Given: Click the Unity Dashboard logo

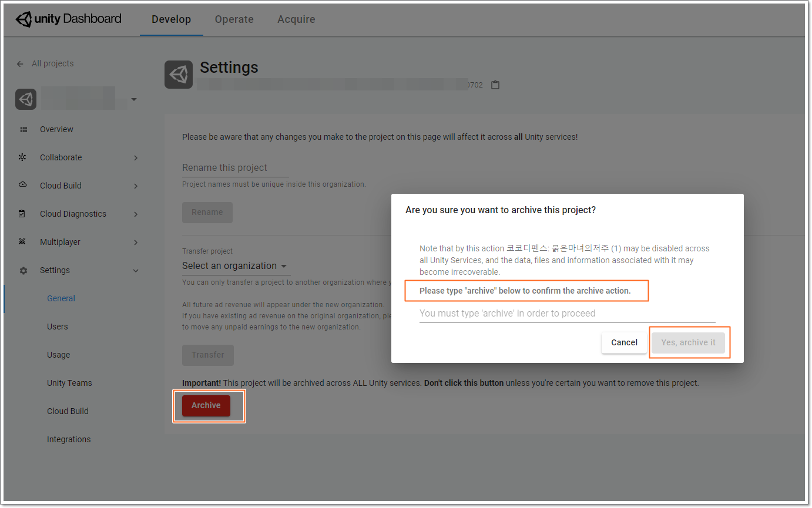Looking at the screenshot, I should click(69, 19).
